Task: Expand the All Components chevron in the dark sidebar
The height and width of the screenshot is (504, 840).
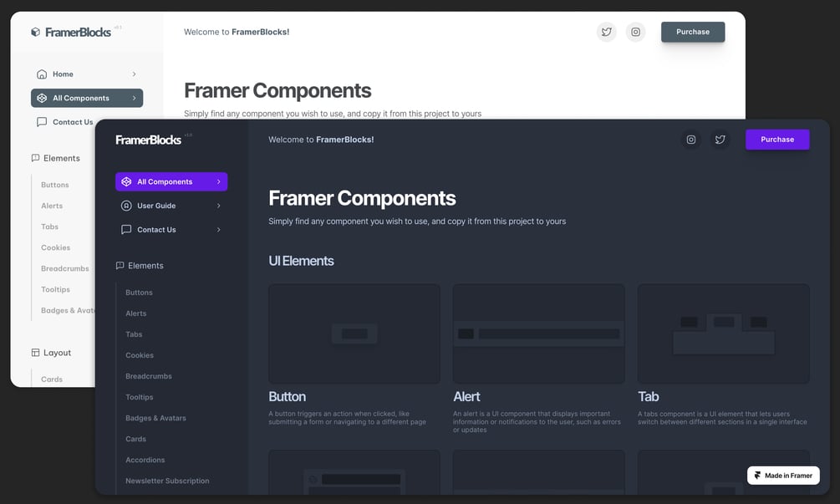Action: [x=219, y=182]
